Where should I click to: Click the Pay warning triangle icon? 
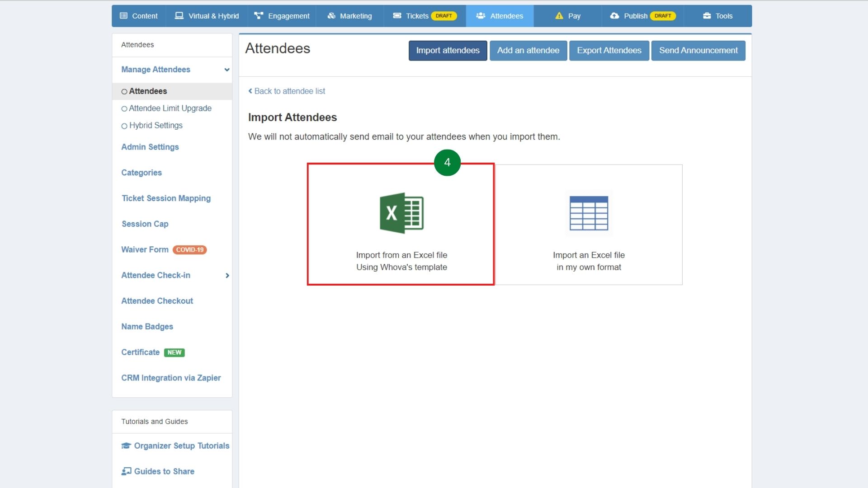click(x=559, y=16)
